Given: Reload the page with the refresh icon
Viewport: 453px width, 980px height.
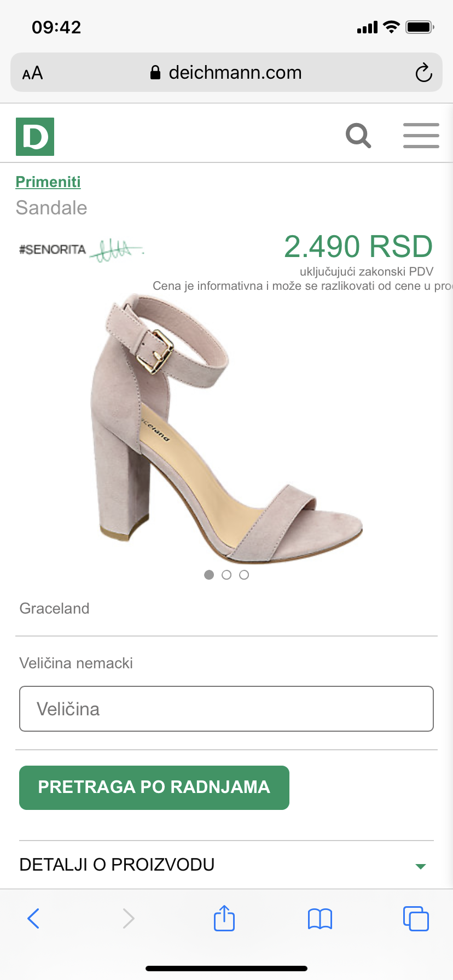Looking at the screenshot, I should [x=423, y=73].
